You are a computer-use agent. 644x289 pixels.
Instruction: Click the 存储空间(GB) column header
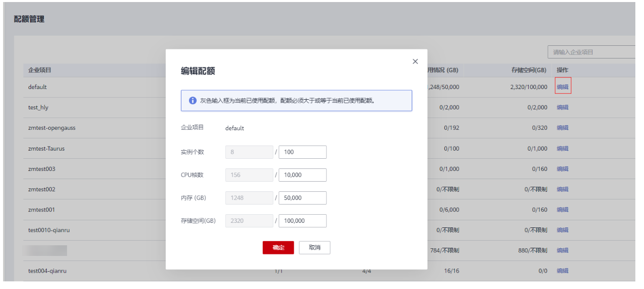pyautogui.click(x=529, y=70)
